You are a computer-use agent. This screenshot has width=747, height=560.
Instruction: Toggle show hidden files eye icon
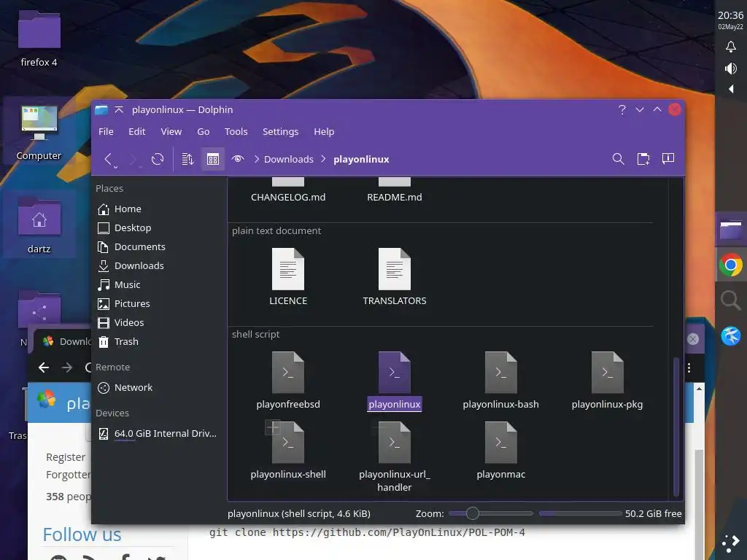tap(238, 159)
